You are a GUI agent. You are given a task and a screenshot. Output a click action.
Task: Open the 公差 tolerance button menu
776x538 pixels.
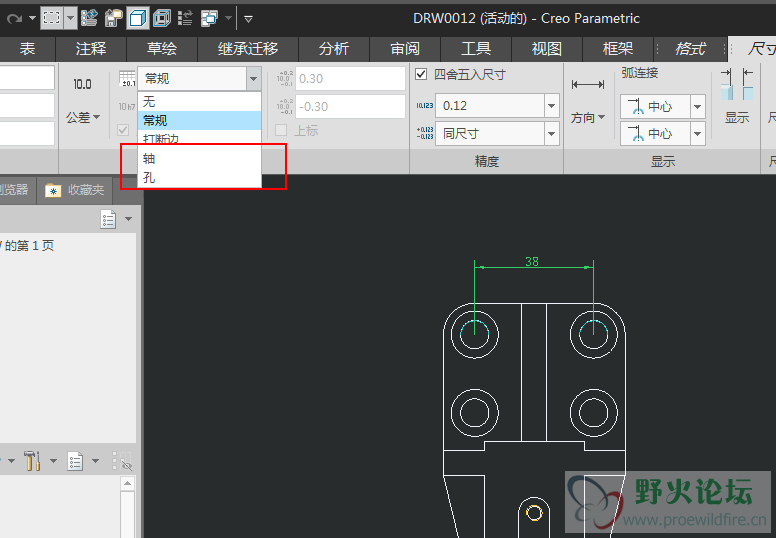click(x=83, y=118)
